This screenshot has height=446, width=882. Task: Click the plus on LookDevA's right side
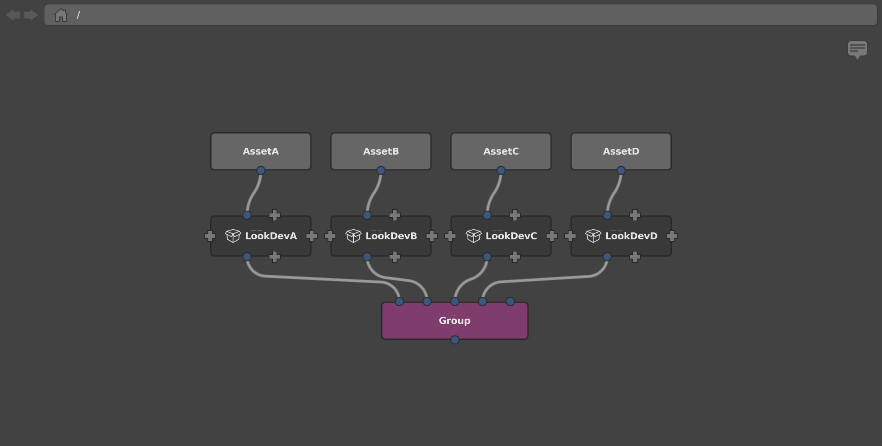312,236
